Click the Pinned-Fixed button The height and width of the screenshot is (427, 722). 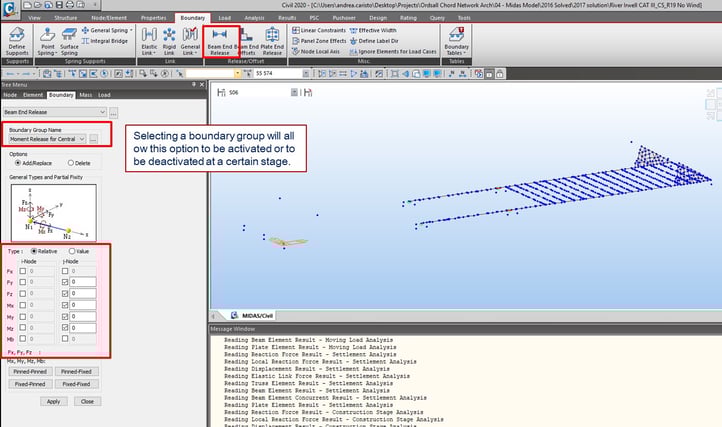[76, 371]
